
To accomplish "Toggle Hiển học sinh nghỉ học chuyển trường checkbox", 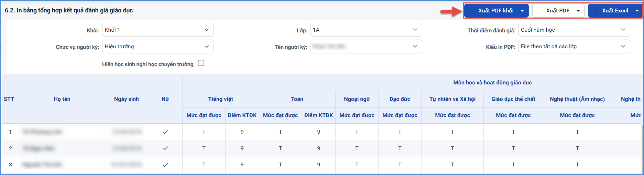I will point(201,63).
